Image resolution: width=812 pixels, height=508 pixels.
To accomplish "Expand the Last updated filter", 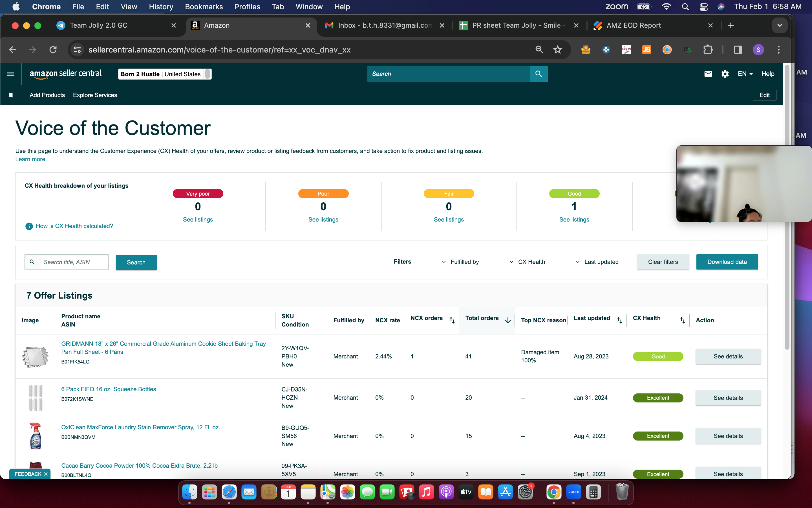I will [x=597, y=262].
